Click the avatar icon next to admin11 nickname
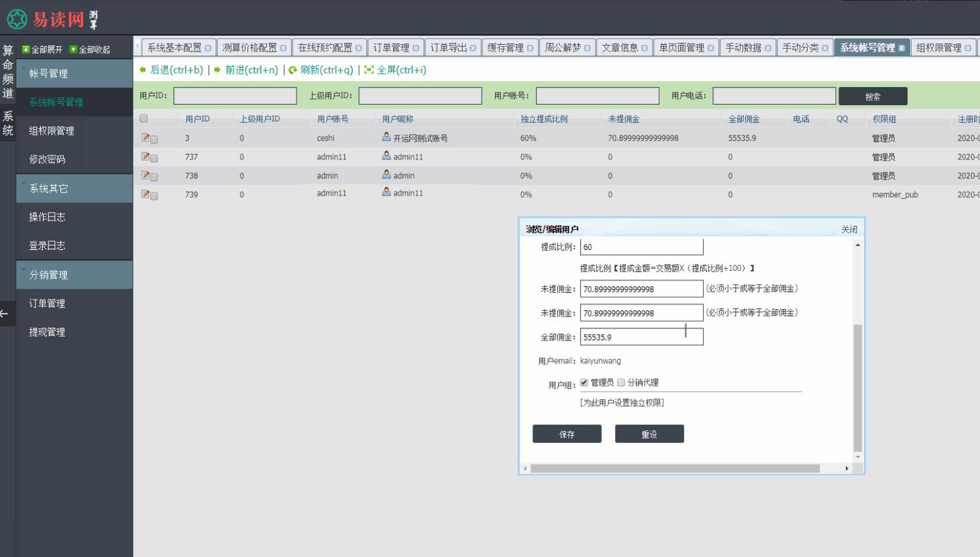The height and width of the screenshot is (557, 980). point(385,156)
